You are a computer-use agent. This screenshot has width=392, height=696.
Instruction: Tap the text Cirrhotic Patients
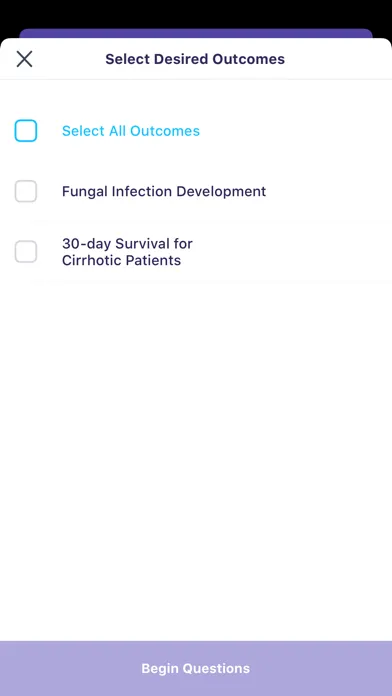click(x=121, y=260)
